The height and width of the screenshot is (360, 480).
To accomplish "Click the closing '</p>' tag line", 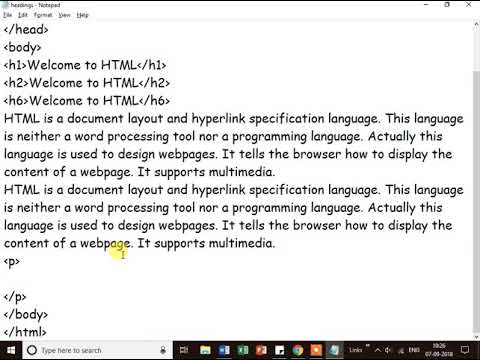I will click(x=15, y=297).
